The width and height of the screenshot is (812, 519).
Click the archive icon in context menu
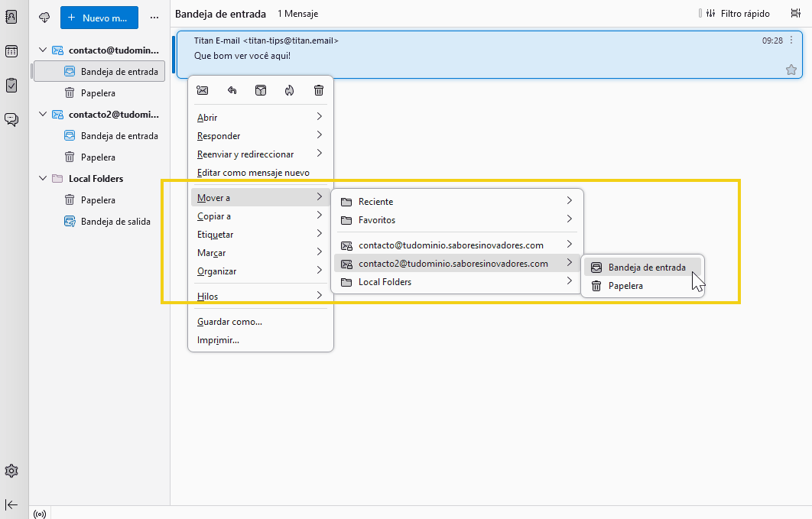point(261,90)
